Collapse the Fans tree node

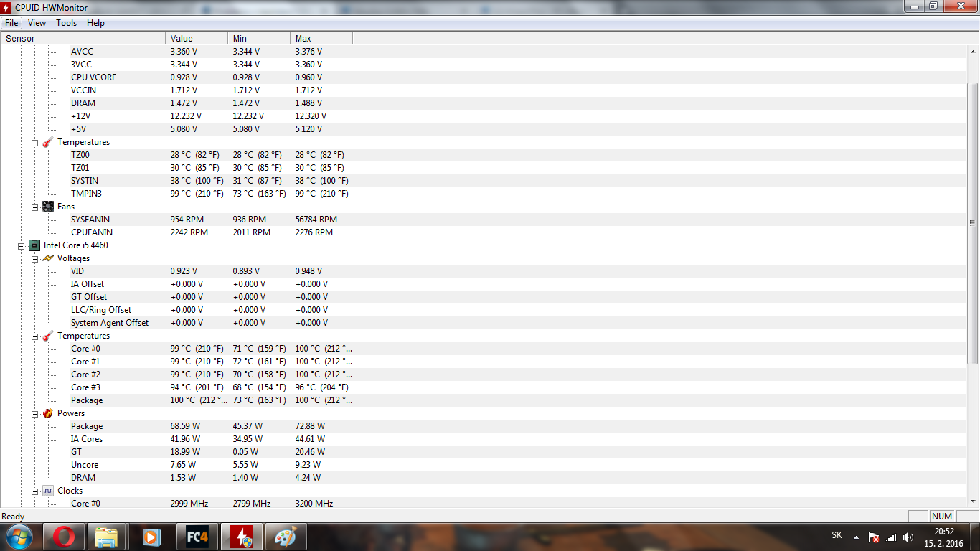34,207
